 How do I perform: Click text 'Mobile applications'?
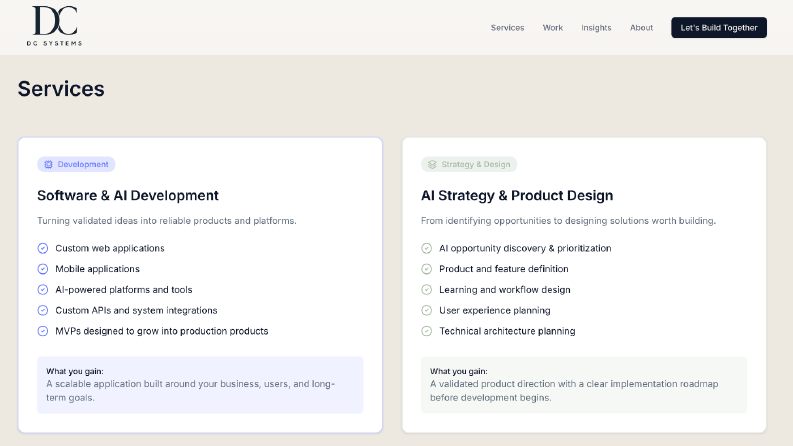pos(97,269)
